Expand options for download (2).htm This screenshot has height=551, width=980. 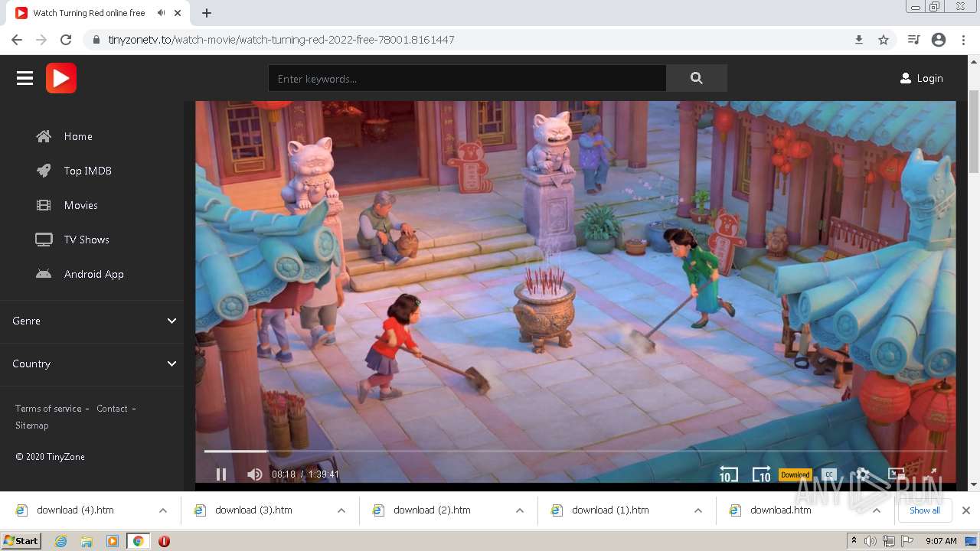pos(520,510)
